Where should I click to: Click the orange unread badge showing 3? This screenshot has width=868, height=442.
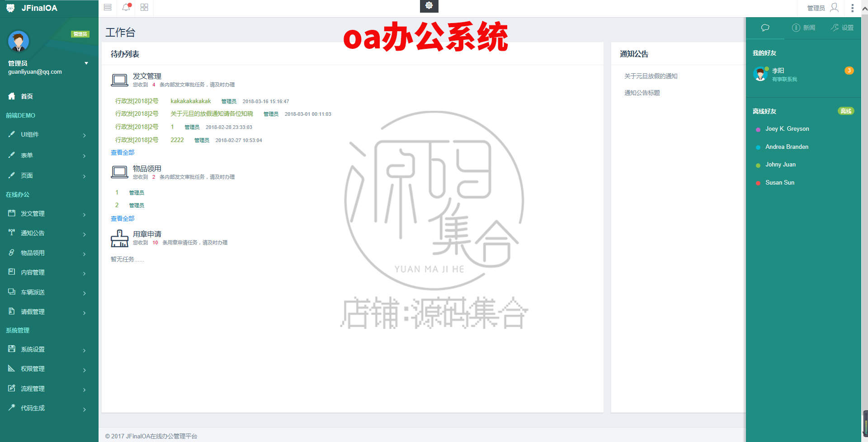point(849,71)
